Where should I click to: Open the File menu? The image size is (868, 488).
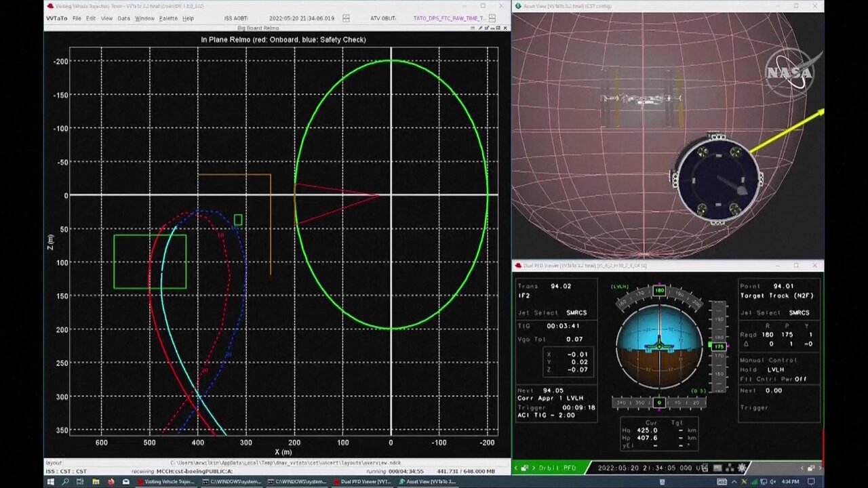coord(77,18)
